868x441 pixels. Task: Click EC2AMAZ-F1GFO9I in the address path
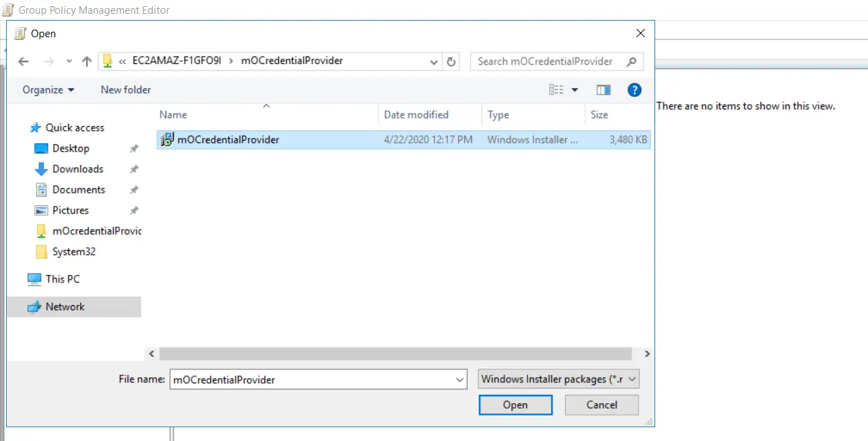[x=177, y=61]
